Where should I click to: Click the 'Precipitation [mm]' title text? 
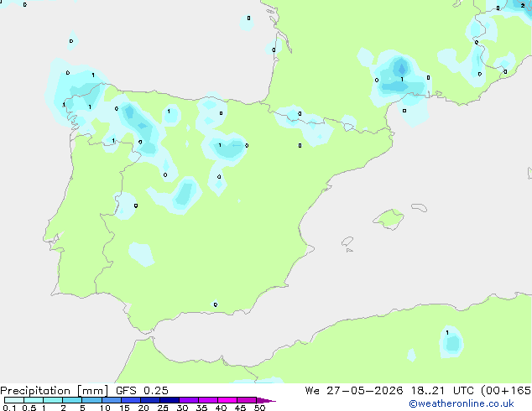tap(55, 391)
